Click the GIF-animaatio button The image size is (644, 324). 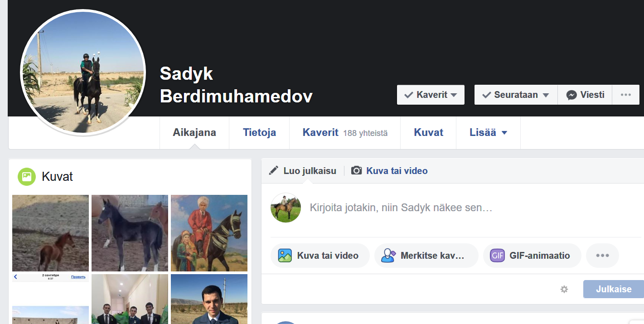point(533,256)
